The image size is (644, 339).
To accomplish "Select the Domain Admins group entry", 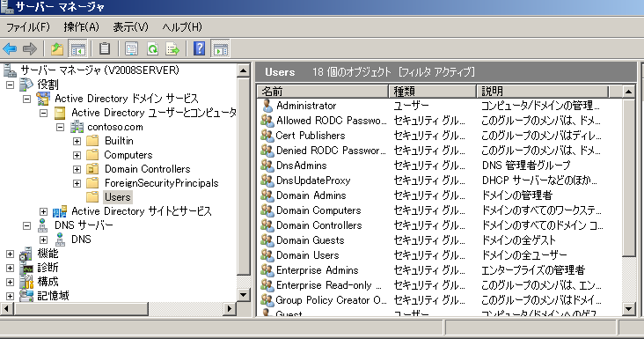I will pos(311,195).
